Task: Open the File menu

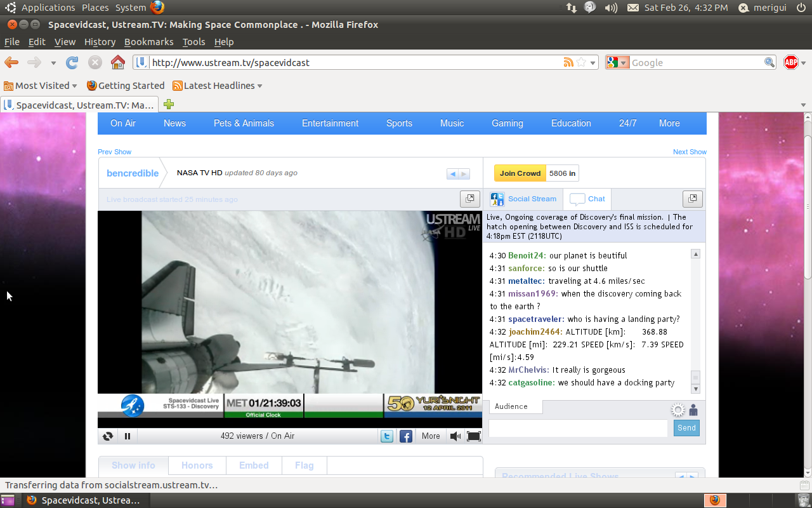Action: [x=12, y=42]
